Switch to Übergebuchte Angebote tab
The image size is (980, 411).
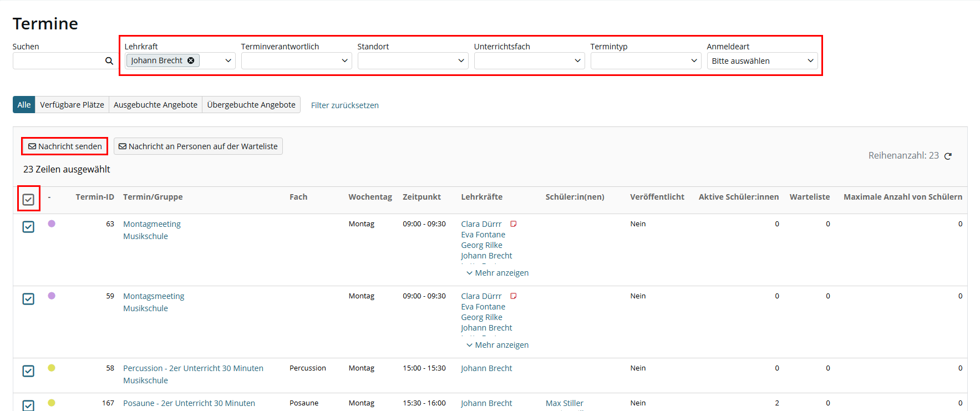(251, 105)
